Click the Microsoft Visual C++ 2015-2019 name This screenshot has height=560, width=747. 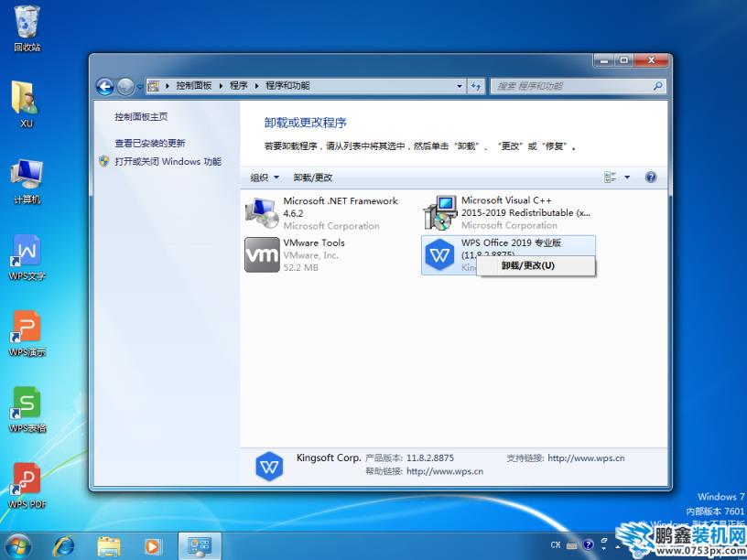point(525,207)
